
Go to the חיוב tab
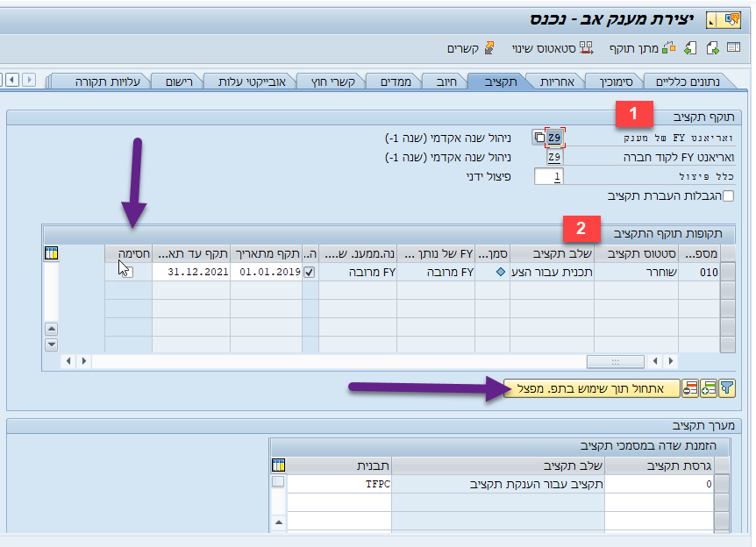(x=446, y=82)
